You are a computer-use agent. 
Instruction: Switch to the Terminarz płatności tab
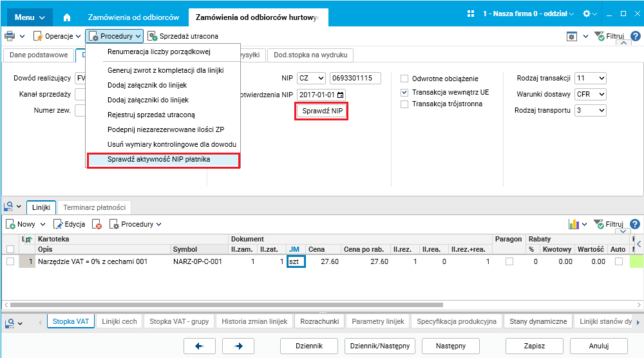(x=95, y=207)
